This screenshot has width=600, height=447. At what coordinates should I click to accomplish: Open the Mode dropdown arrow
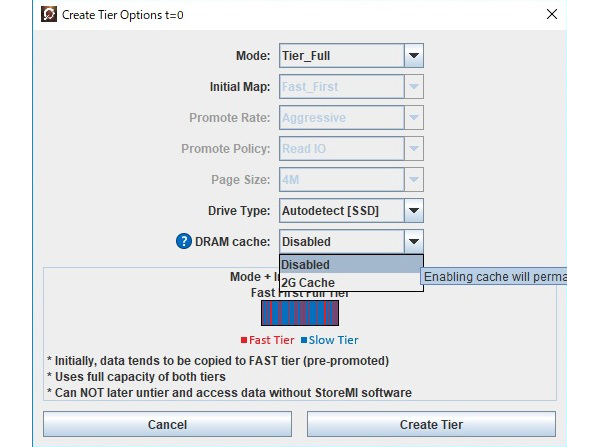(x=414, y=56)
